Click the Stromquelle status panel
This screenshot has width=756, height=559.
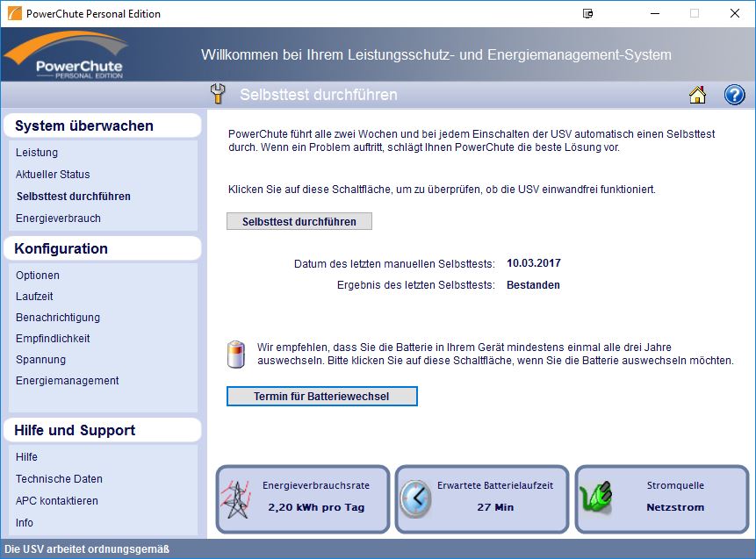click(662, 499)
